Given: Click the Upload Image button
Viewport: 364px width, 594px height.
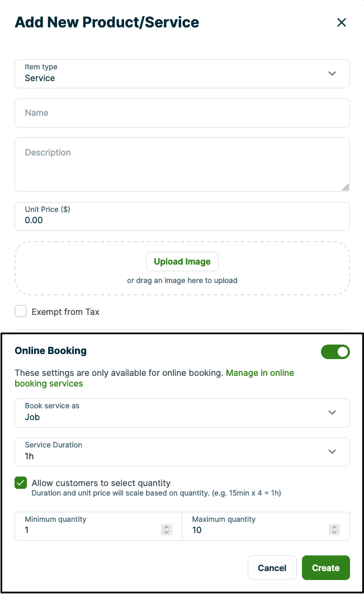Looking at the screenshot, I should (182, 262).
